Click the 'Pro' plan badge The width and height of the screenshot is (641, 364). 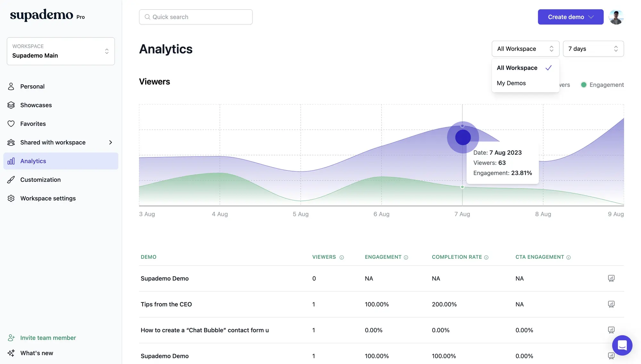80,17
